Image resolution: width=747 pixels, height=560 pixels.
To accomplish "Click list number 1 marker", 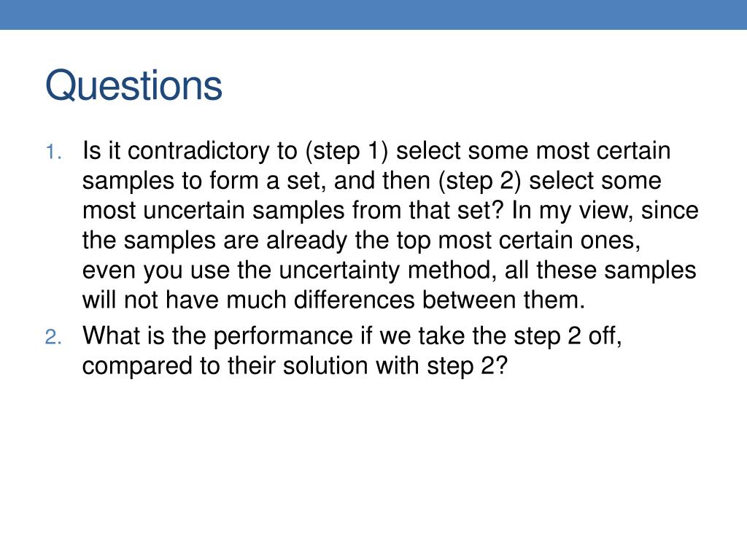I will [54, 152].
